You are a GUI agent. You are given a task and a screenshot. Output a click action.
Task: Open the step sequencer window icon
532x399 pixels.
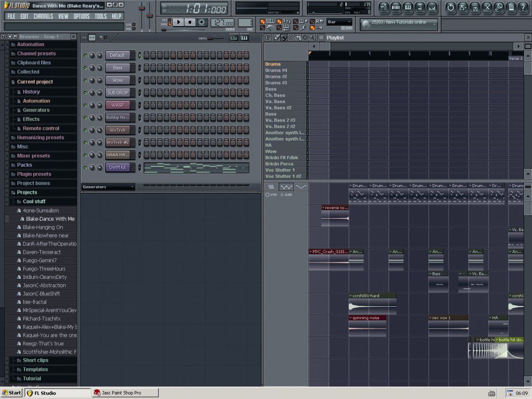396,7
